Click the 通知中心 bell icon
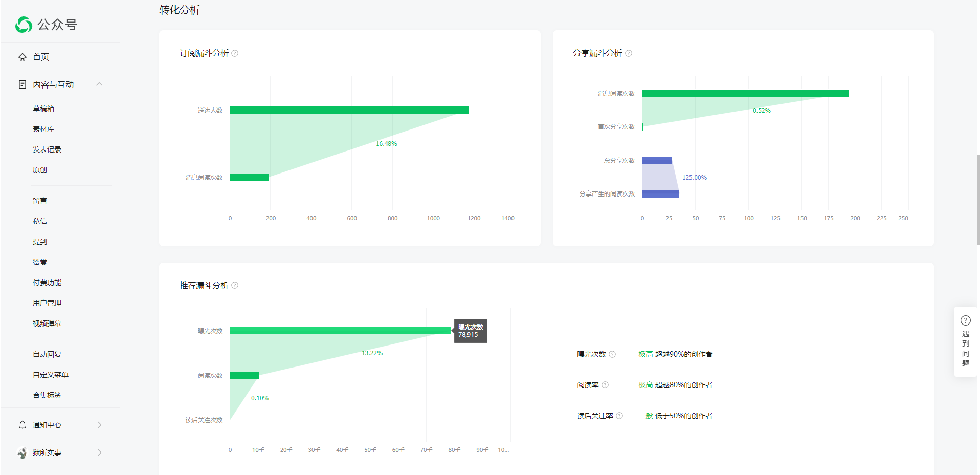Viewport: 980px width, 475px height. pyautogui.click(x=23, y=425)
